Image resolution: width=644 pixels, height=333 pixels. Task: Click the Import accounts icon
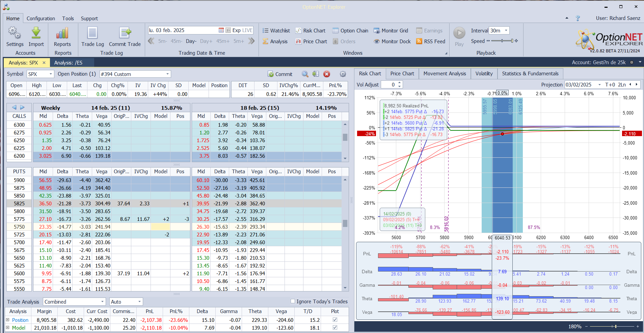pyautogui.click(x=36, y=33)
